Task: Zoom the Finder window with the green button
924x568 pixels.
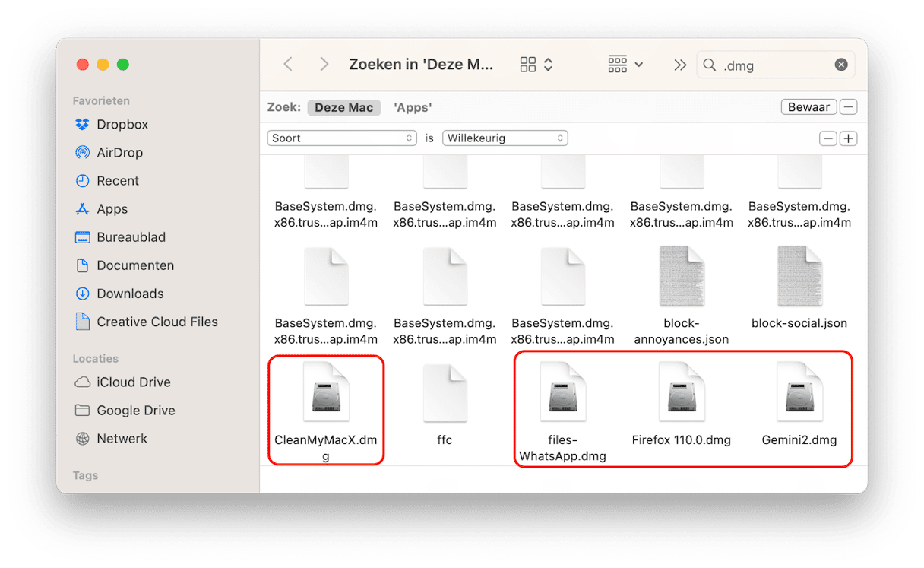Action: click(x=122, y=65)
